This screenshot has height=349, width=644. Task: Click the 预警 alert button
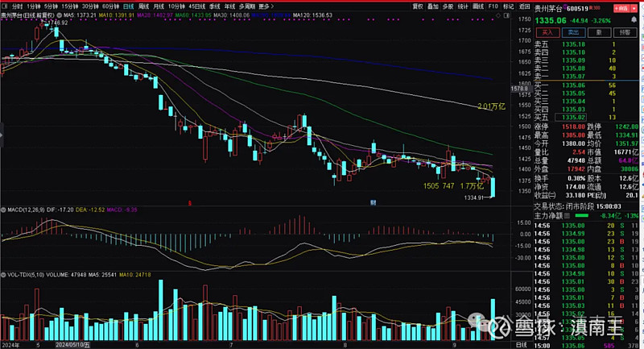[x=625, y=32]
